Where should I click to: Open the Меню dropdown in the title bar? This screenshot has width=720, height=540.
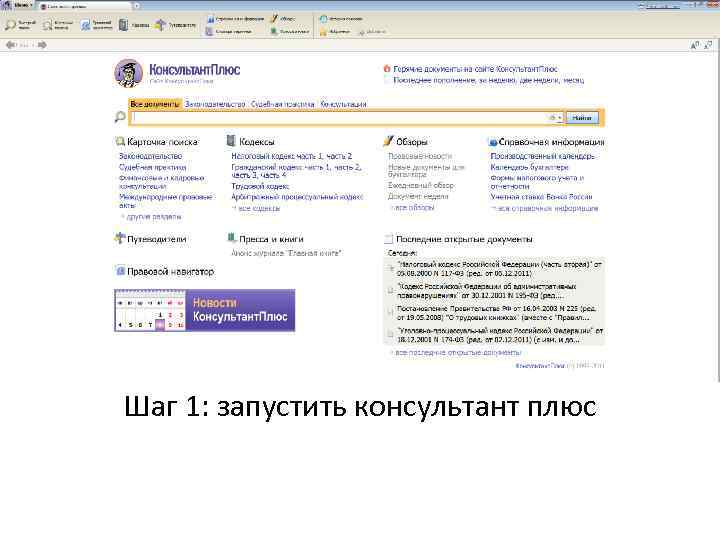click(22, 6)
